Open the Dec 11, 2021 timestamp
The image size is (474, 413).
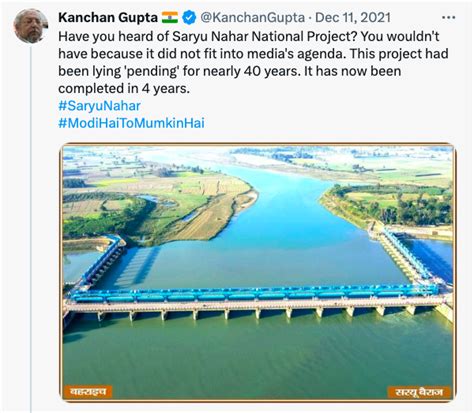[353, 18]
